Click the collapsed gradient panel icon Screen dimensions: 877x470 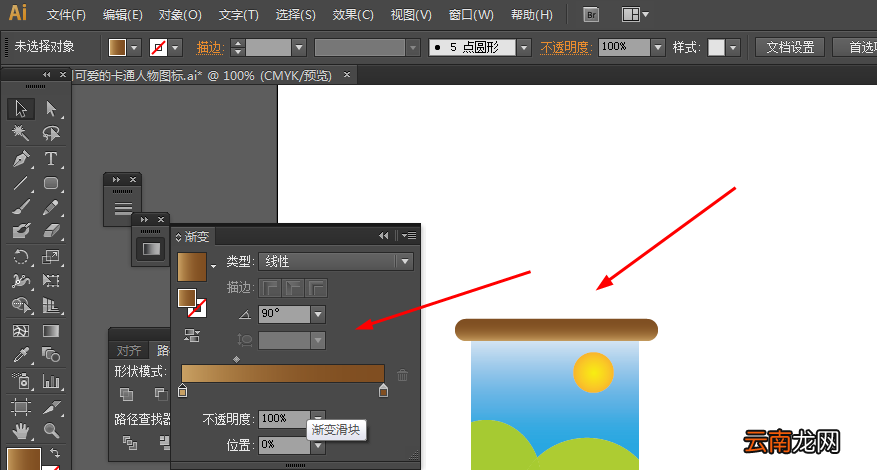[151, 249]
